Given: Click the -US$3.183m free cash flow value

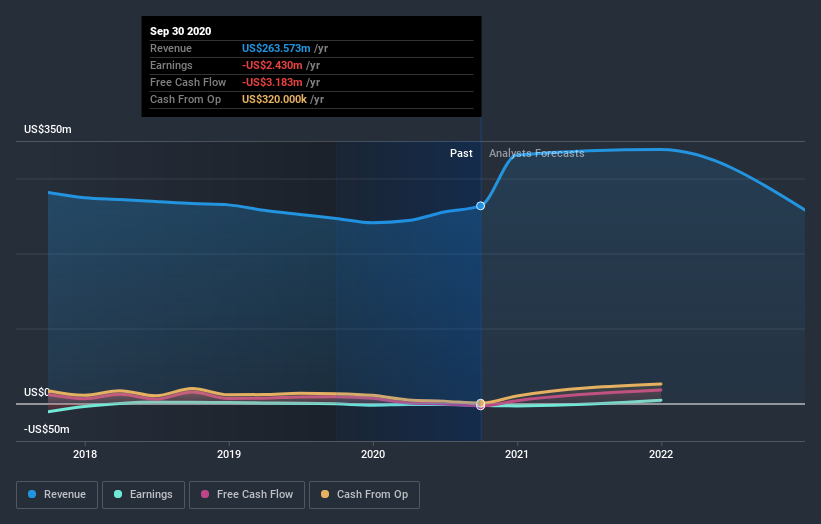Looking at the screenshot, I should pyautogui.click(x=272, y=82).
